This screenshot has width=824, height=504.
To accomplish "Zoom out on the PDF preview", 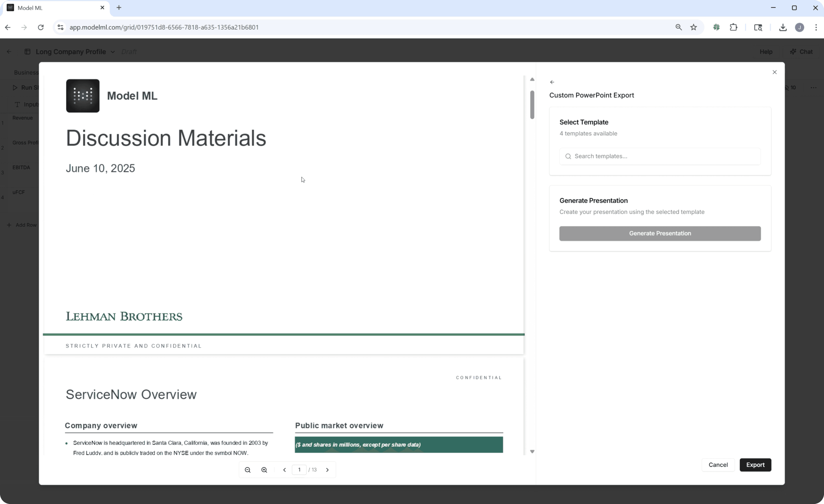I will click(248, 469).
